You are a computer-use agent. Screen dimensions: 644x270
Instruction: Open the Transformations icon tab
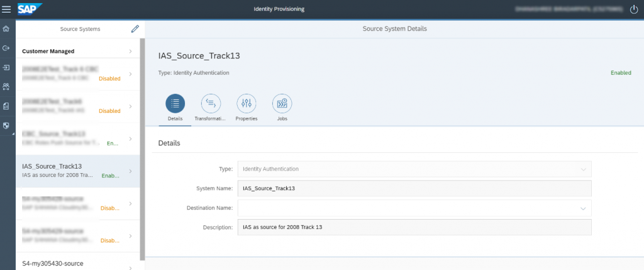(211, 104)
